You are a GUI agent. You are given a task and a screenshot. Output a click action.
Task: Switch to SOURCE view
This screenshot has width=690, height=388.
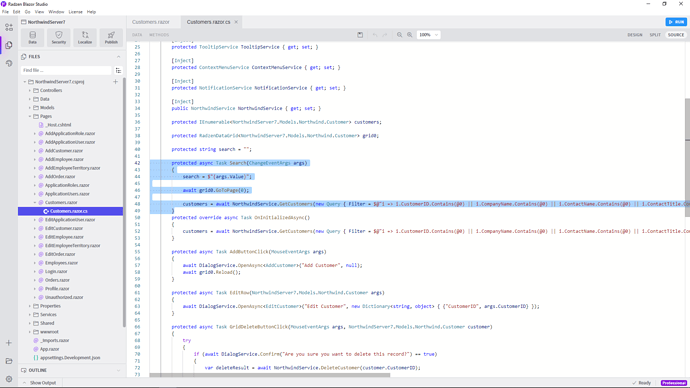675,35
